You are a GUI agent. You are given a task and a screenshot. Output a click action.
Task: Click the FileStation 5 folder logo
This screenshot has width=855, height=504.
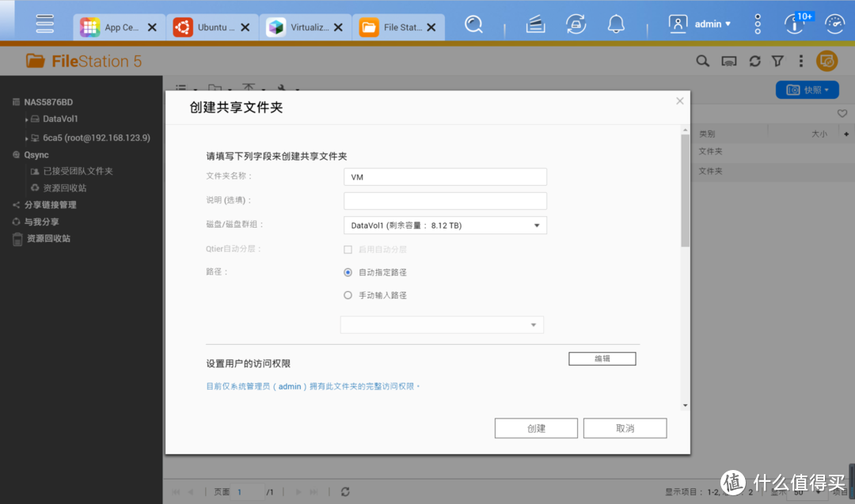pos(36,61)
